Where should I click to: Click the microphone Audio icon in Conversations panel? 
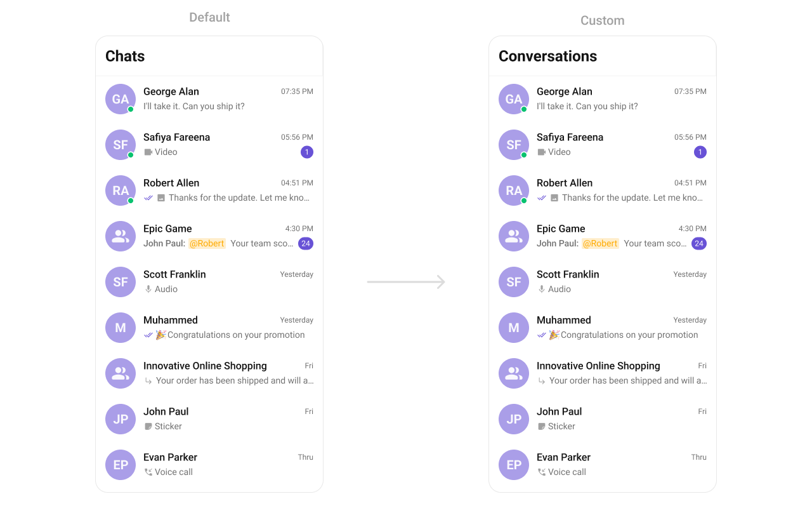[542, 289]
